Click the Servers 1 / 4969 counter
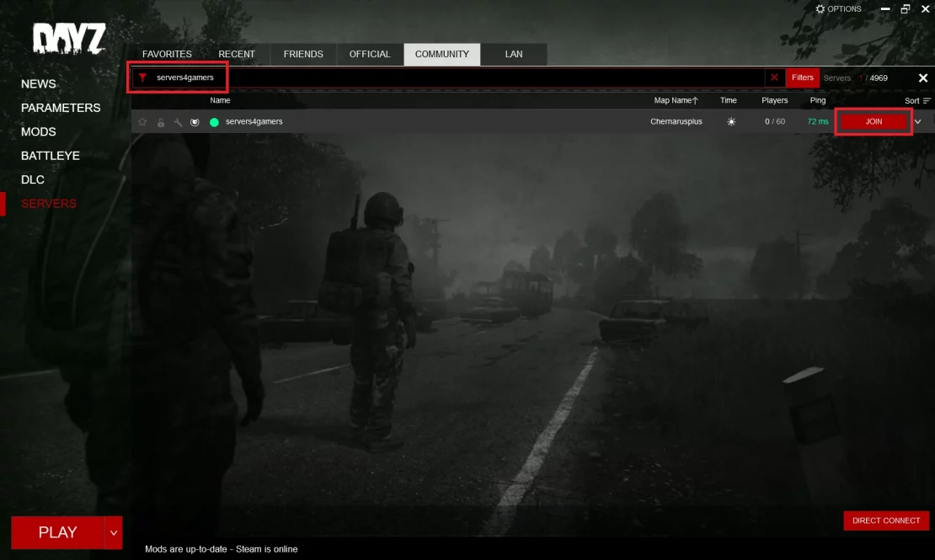The width and height of the screenshot is (935, 560). coord(856,78)
